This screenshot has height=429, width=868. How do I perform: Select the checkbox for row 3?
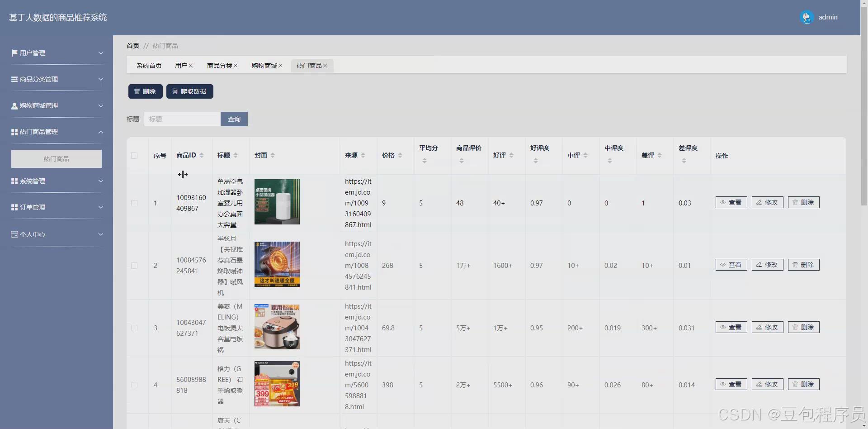[x=134, y=328]
